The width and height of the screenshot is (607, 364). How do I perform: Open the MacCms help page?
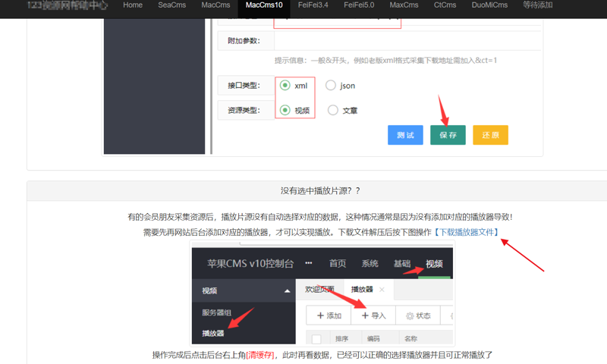click(x=215, y=5)
